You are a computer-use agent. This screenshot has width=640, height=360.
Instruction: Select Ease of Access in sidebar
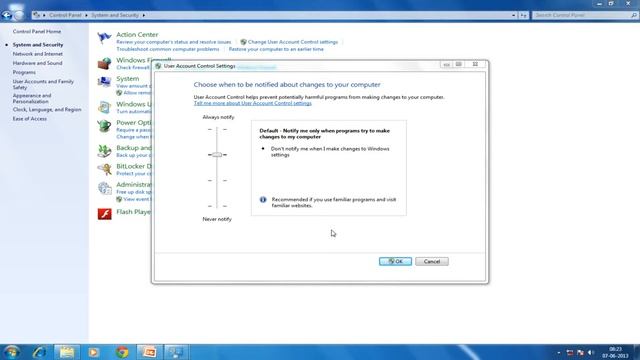[x=29, y=119]
